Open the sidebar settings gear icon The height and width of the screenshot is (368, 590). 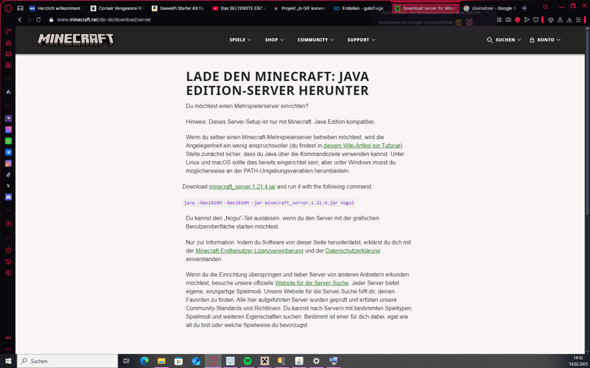point(8,273)
